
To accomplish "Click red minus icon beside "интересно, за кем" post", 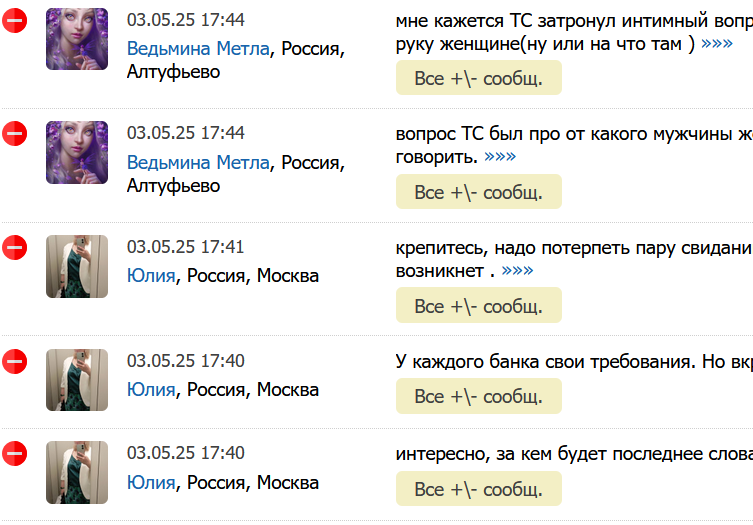I will point(15,454).
